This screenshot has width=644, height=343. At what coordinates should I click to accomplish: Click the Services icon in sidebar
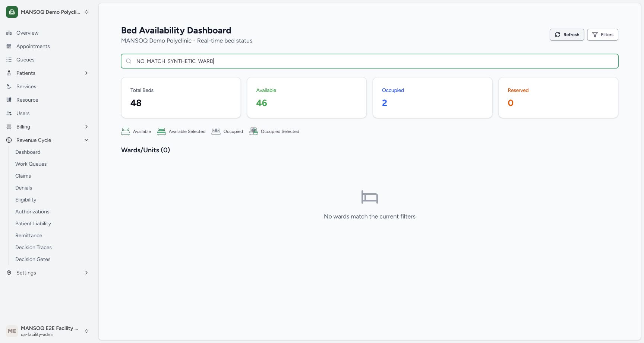coord(9,86)
